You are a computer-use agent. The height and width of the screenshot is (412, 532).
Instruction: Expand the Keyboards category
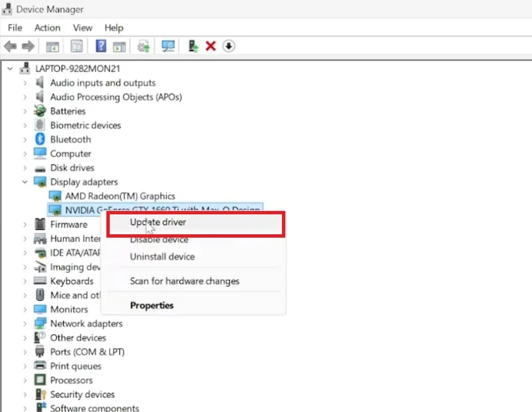tap(25, 282)
